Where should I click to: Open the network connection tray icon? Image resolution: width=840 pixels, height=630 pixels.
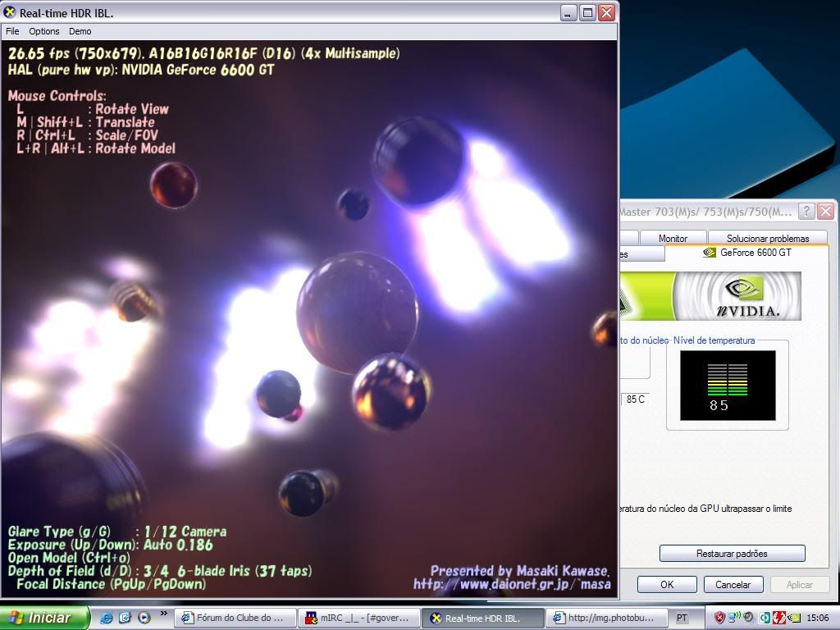click(734, 618)
